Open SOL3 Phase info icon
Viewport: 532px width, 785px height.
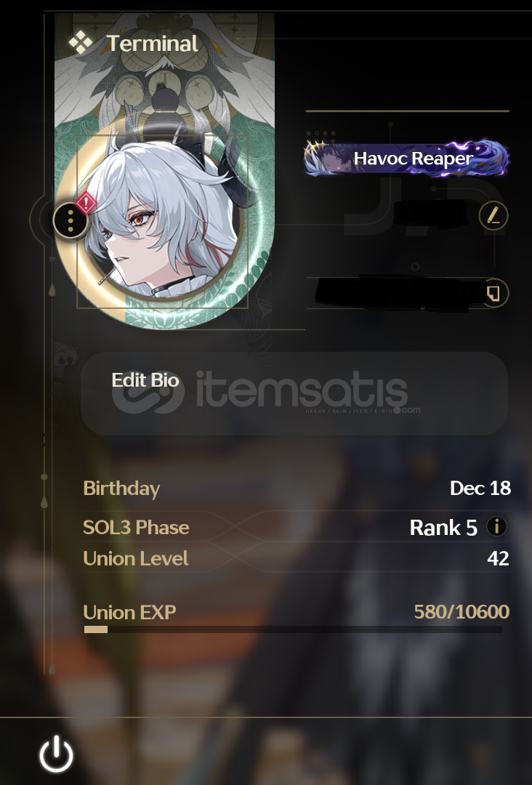tap(496, 526)
